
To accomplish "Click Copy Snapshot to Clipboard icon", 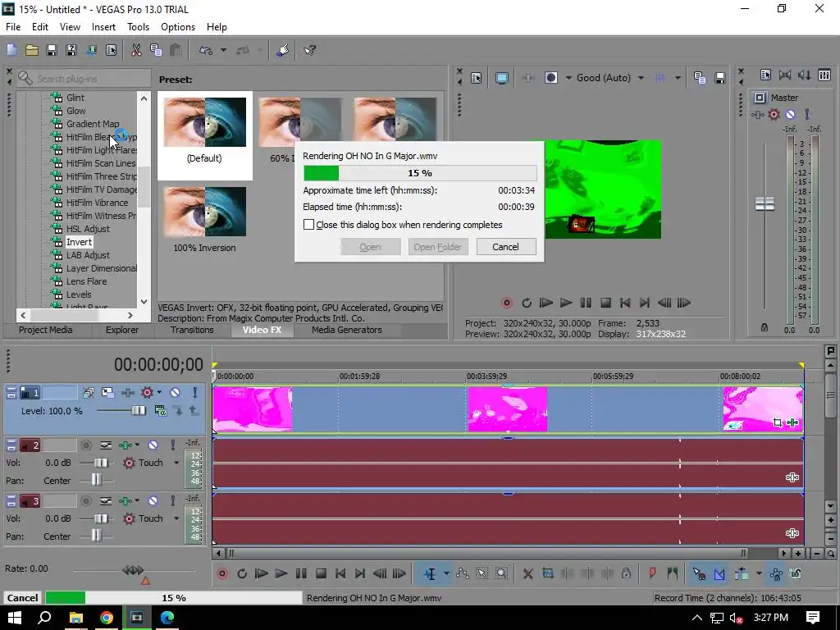I will pyautogui.click(x=699, y=78).
